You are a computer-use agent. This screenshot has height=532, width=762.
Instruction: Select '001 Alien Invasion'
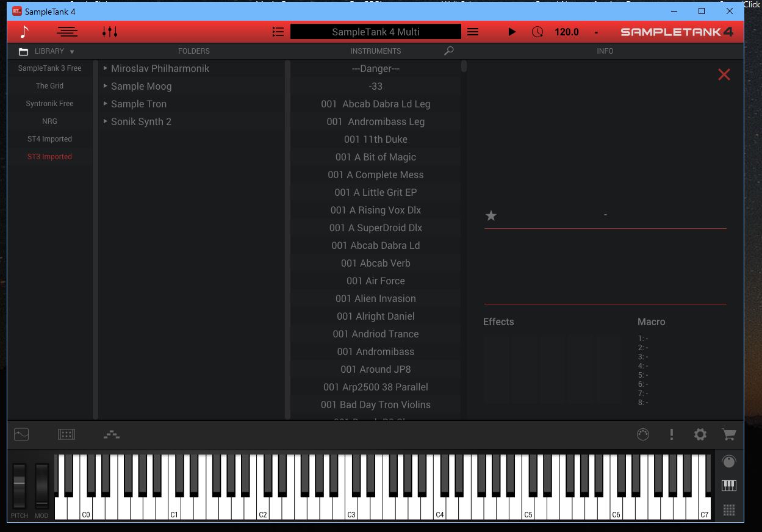point(376,298)
